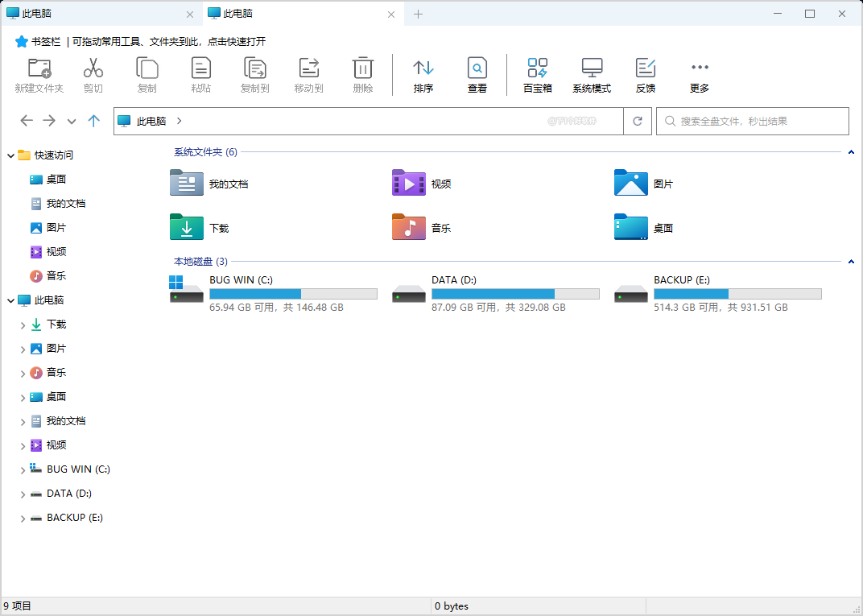Click the back navigation arrow

coord(26,121)
